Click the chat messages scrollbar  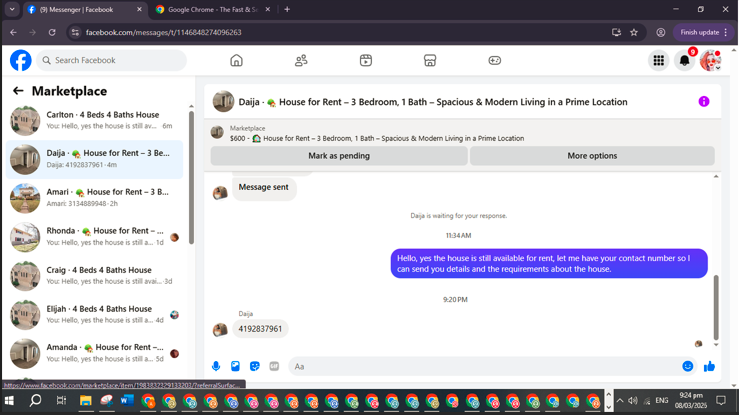[716, 307]
